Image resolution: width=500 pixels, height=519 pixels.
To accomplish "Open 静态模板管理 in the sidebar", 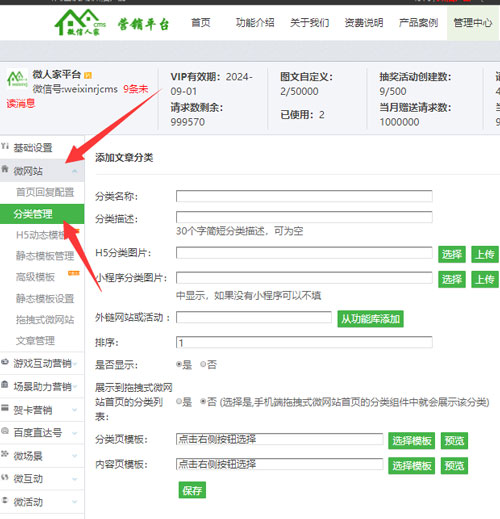I will [x=45, y=256].
